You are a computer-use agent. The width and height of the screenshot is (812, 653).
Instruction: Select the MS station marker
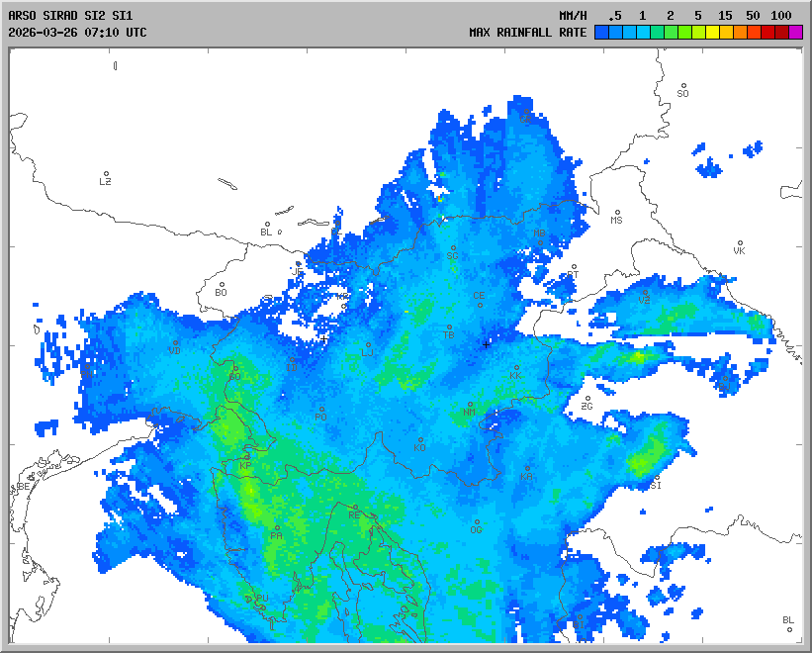pyautogui.click(x=617, y=213)
